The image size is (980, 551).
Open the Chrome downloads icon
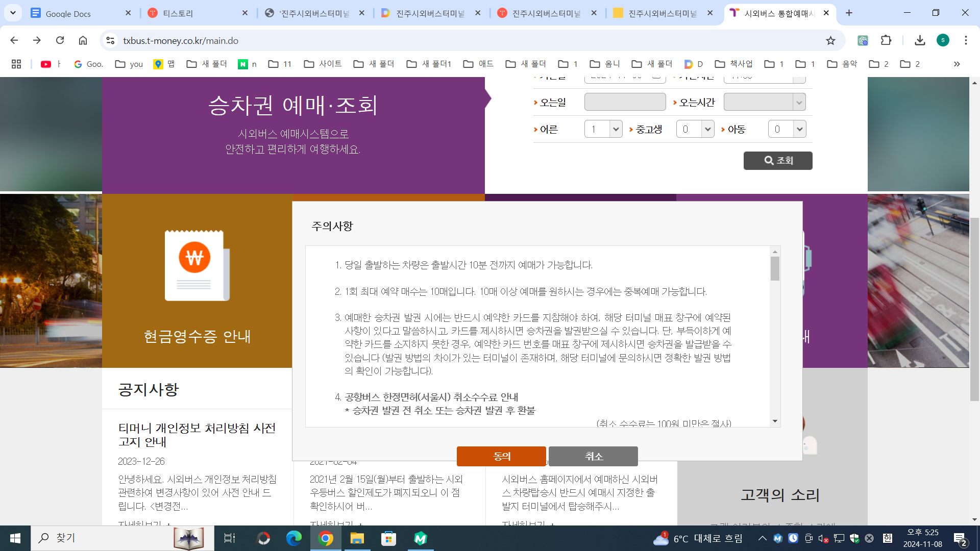pos(920,40)
